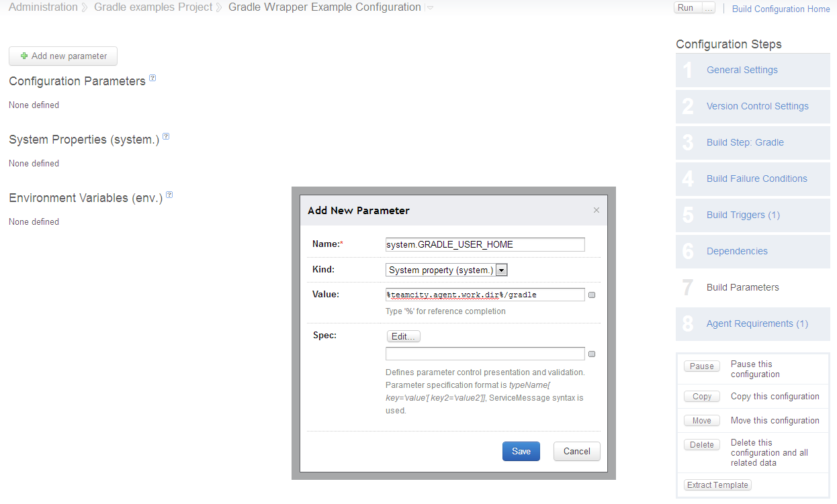This screenshot has height=504, width=837.
Task: Click help icon beside System Properties heading
Action: pyautogui.click(x=166, y=137)
